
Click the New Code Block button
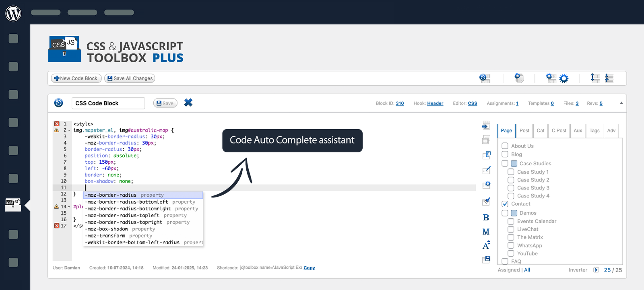[76, 78]
